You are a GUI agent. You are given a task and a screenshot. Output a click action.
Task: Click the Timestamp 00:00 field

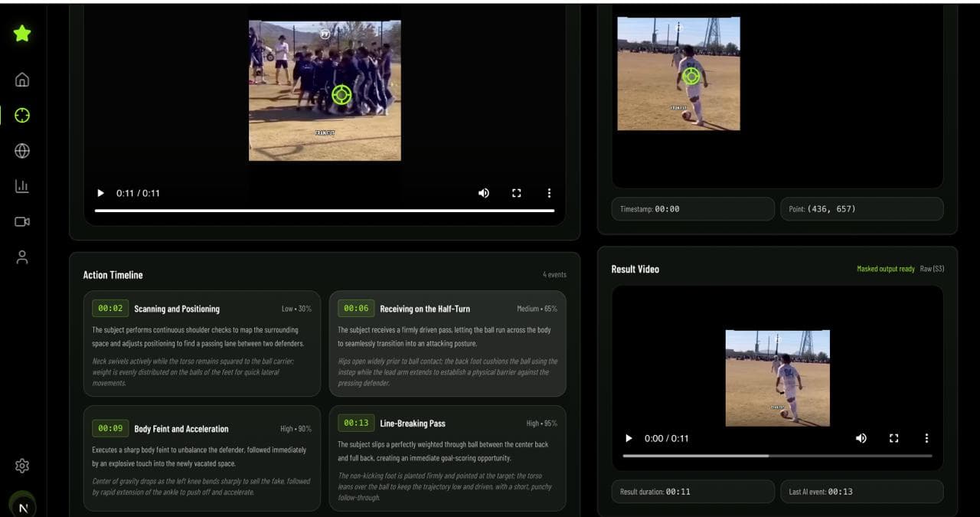692,208
